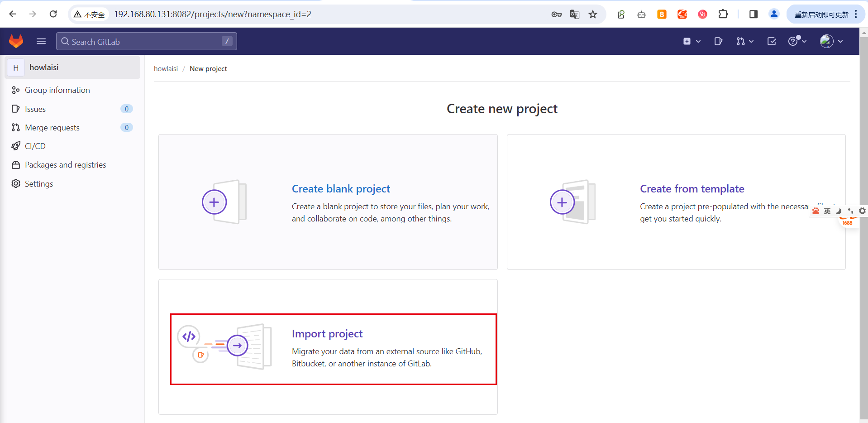868x423 pixels.
Task: Open Packages and registries section
Action: (65, 165)
